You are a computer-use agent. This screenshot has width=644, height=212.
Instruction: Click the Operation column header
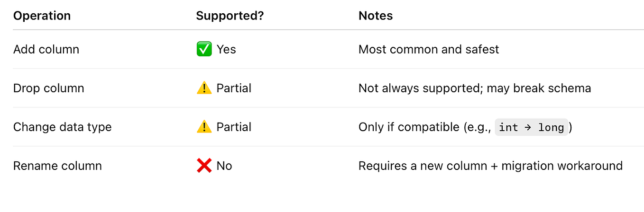click(x=42, y=16)
